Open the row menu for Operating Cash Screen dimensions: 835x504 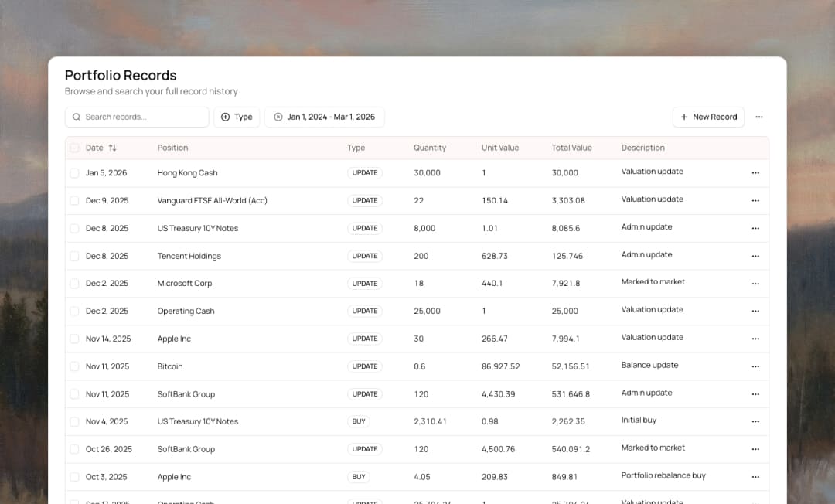[755, 311]
